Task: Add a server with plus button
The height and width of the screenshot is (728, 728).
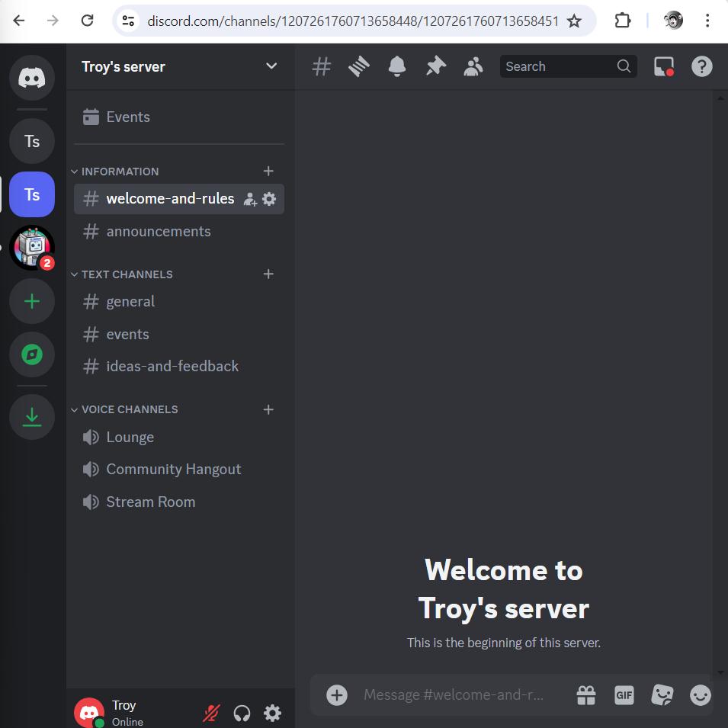Action: pyautogui.click(x=32, y=301)
